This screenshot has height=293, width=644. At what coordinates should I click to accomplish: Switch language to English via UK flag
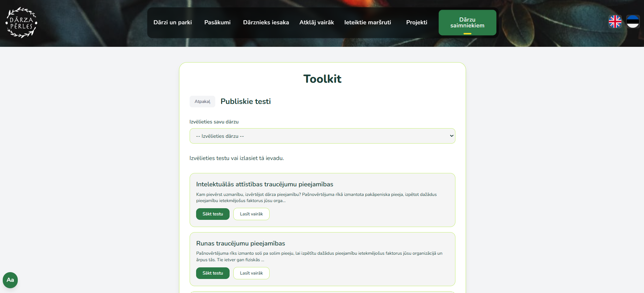pos(615,22)
